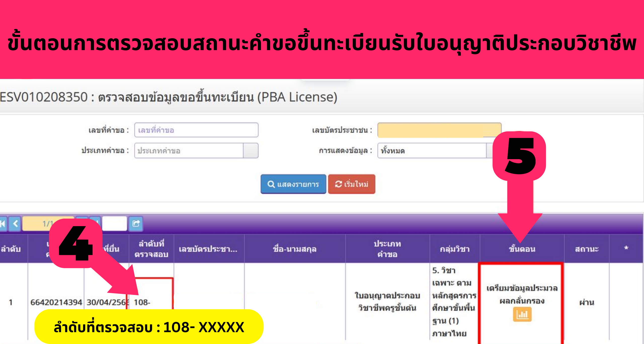Screen dimensions: 644x344
Task: Select the ผ่าน status cell
Action: pyautogui.click(x=587, y=302)
